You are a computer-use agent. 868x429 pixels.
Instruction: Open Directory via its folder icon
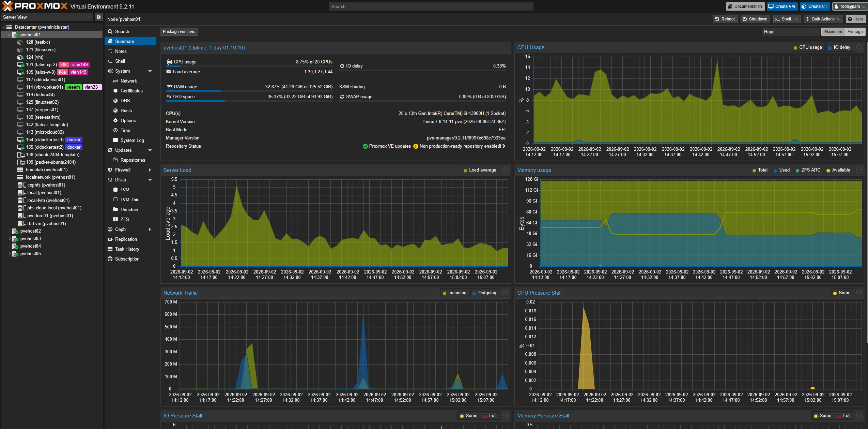point(115,209)
